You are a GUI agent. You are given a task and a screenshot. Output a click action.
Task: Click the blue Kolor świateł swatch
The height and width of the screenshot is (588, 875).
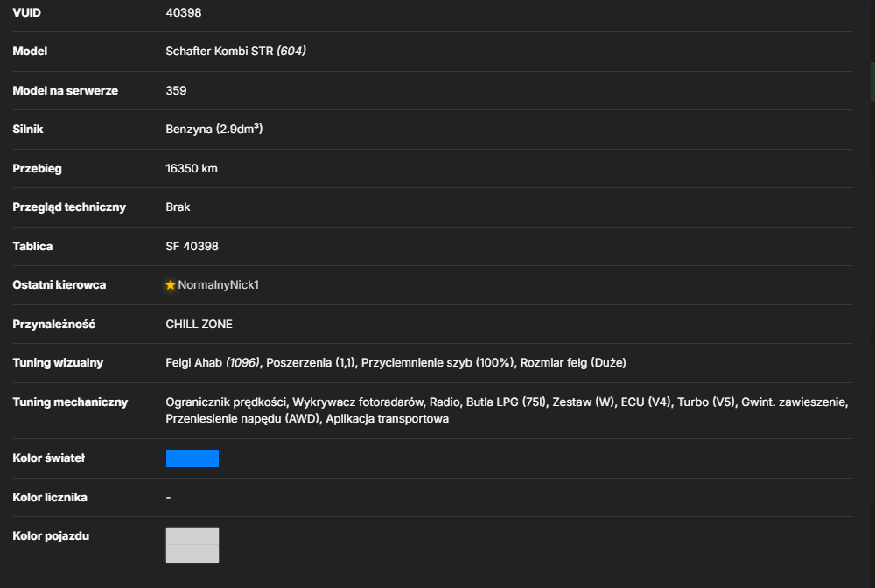(192, 458)
